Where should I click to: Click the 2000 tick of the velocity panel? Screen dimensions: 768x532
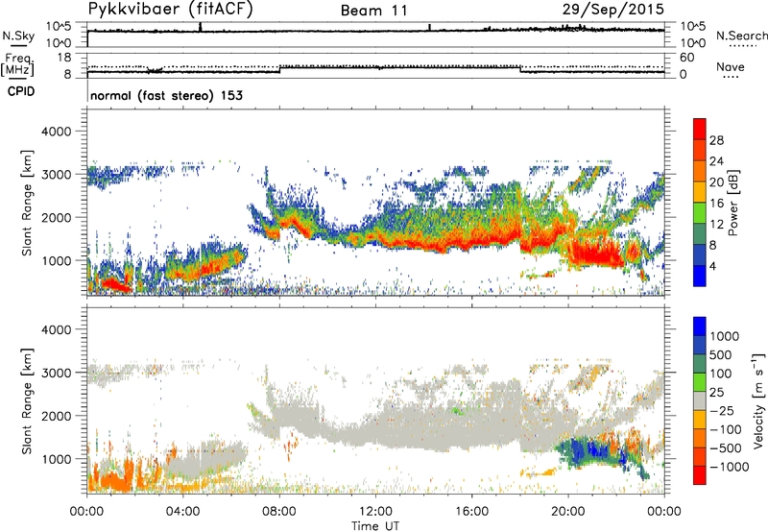(57, 416)
